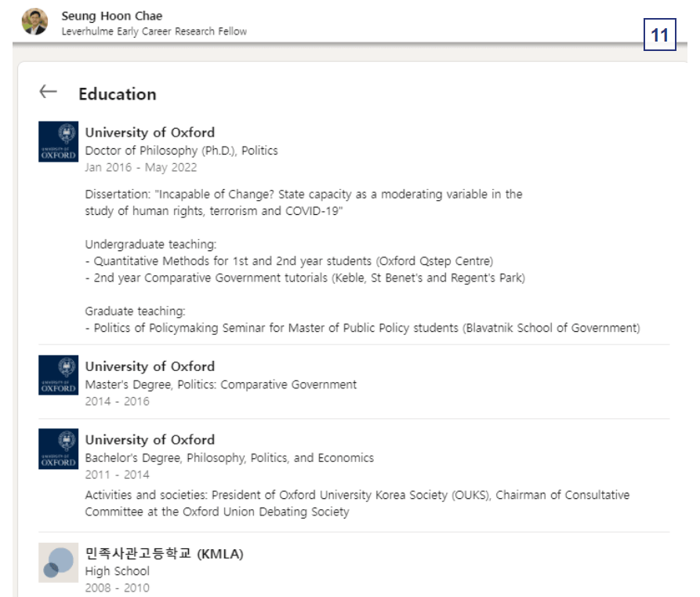Click the line "study of human rights, terrorism and COVID-19"

pyautogui.click(x=214, y=211)
